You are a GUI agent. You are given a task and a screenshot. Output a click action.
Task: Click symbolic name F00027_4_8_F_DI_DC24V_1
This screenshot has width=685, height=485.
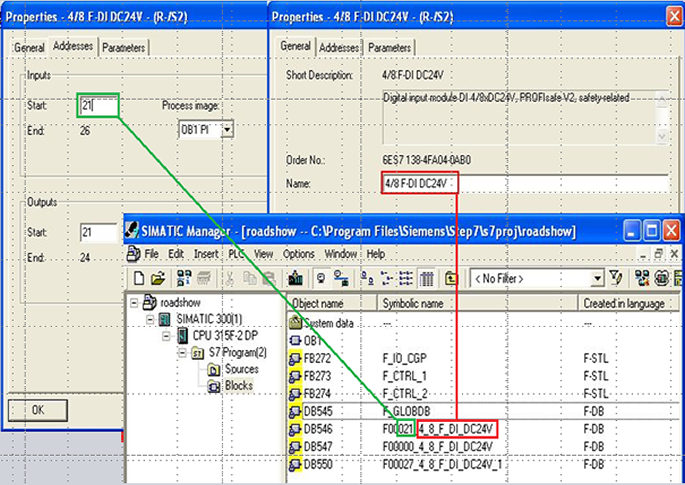[x=442, y=464]
